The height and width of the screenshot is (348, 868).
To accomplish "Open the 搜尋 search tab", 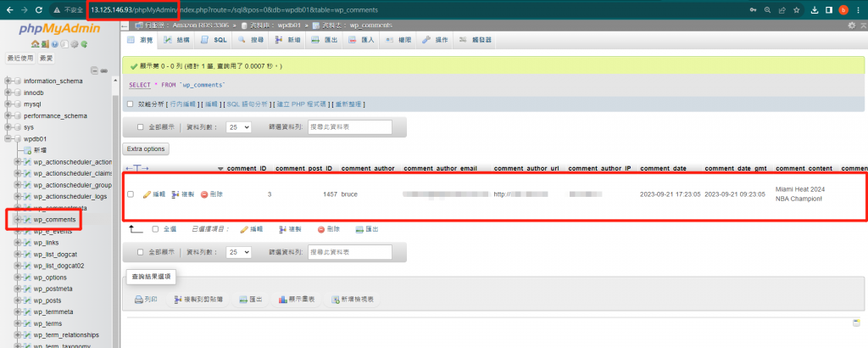I will [251, 40].
